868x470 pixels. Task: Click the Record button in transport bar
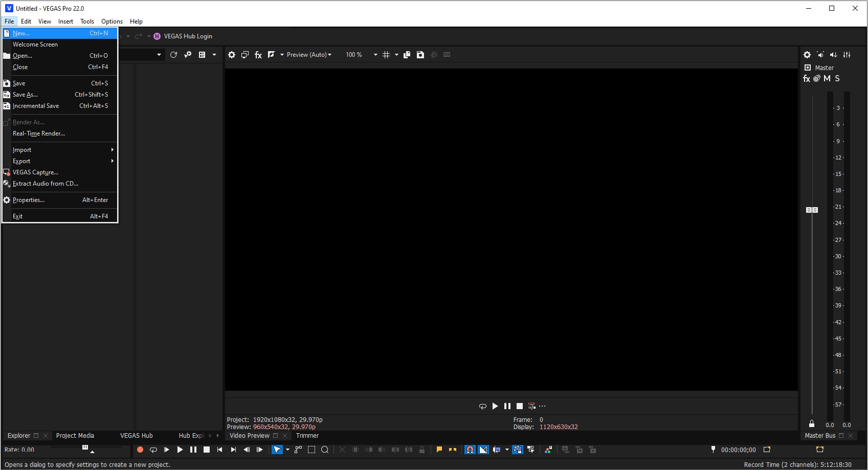[x=140, y=450]
